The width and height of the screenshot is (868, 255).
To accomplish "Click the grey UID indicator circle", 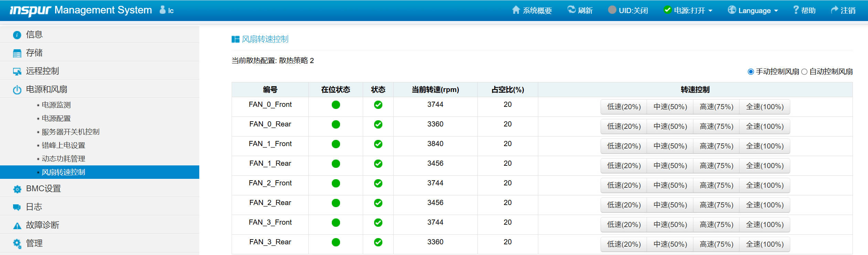I will point(612,10).
